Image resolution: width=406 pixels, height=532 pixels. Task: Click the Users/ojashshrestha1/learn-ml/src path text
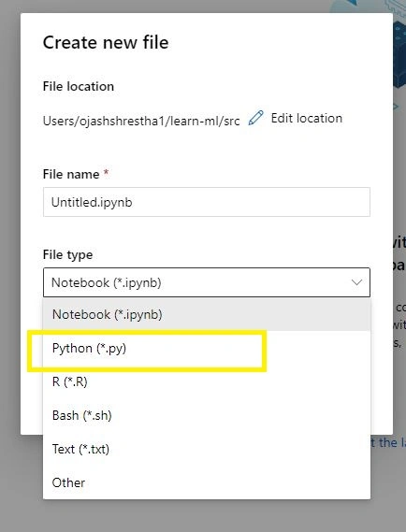click(x=141, y=121)
